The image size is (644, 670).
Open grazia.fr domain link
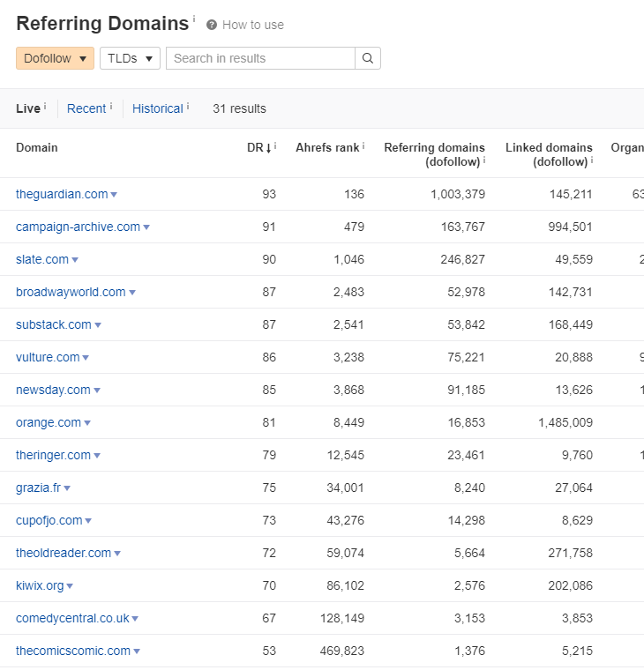click(39, 488)
